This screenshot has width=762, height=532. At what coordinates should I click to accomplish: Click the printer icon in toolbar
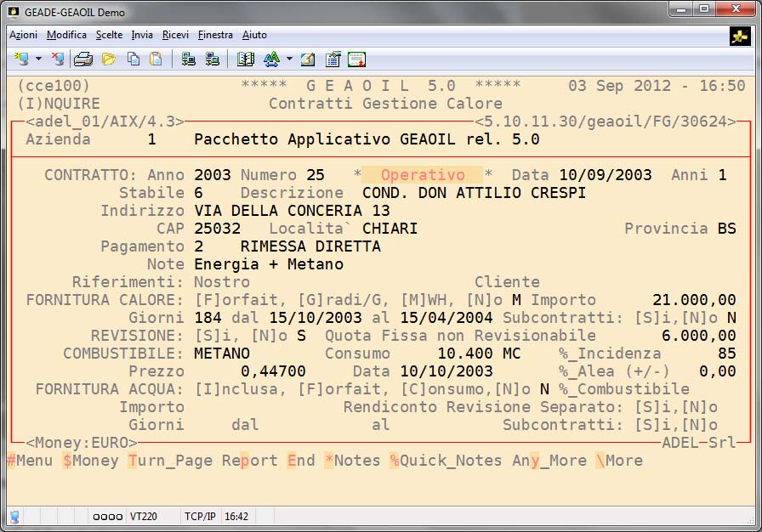coord(83,59)
